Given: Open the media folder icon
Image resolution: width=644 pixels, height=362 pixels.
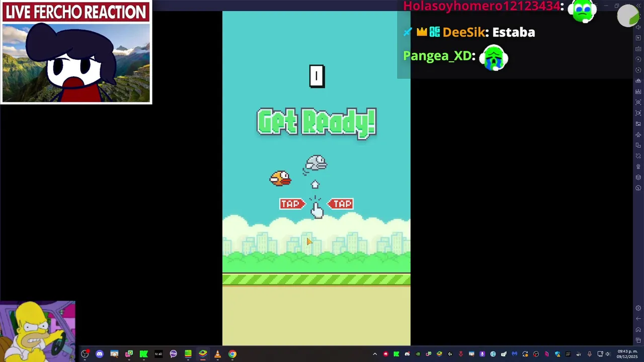Looking at the screenshot, I should point(638,124).
